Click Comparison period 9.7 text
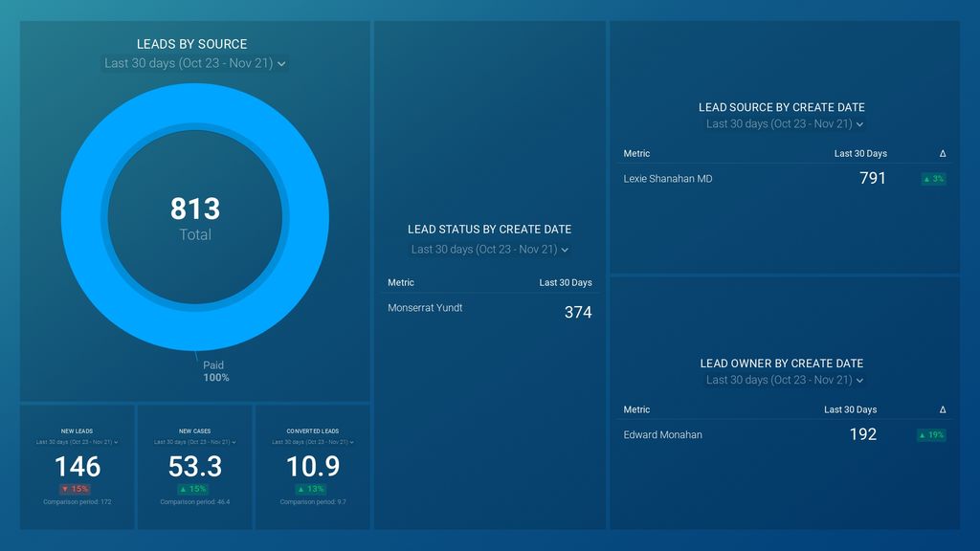 313,501
